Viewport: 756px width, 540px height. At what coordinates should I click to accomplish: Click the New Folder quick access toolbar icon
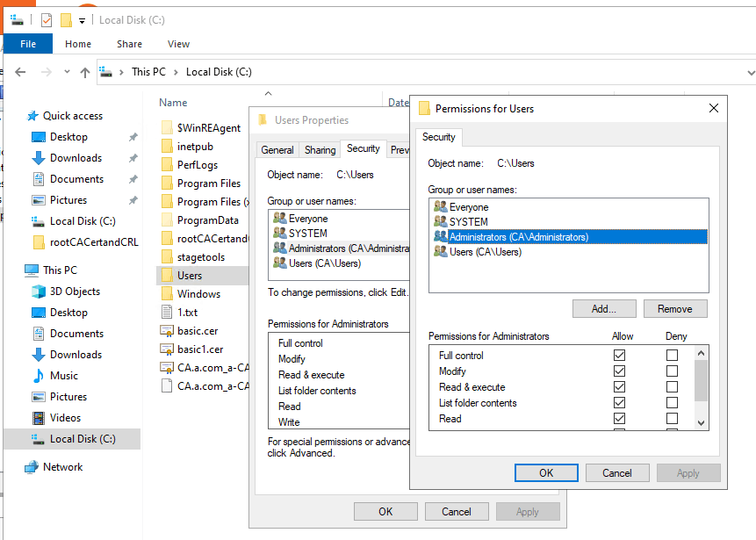pyautogui.click(x=66, y=20)
